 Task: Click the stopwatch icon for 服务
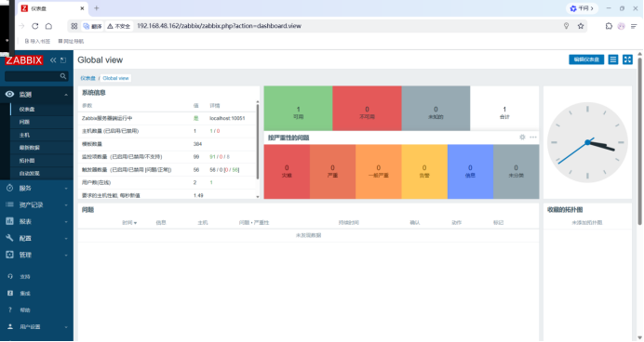pyautogui.click(x=10, y=189)
